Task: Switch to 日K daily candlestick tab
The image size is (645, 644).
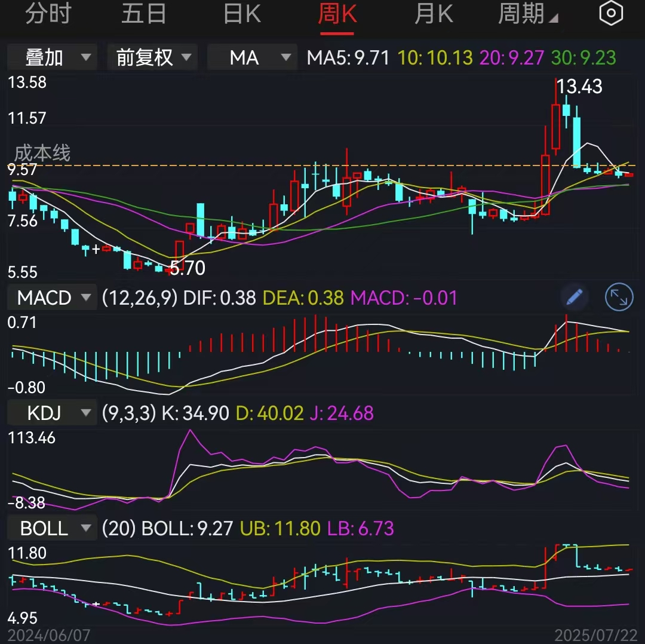Action: pos(242,14)
